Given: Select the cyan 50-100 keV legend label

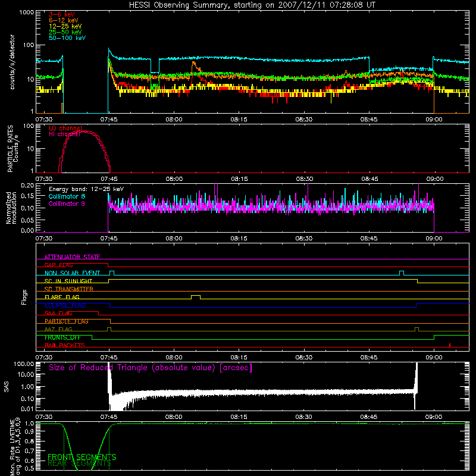Looking at the screenshot, I should pyautogui.click(x=67, y=38).
